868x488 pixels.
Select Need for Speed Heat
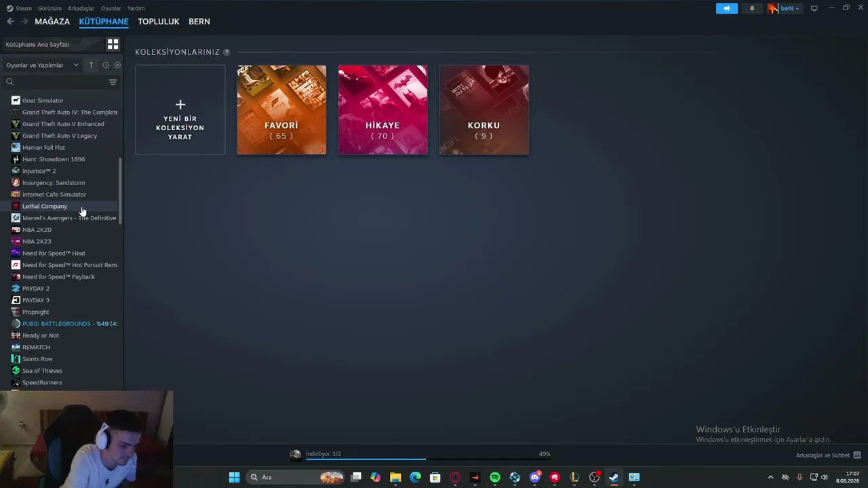point(54,253)
